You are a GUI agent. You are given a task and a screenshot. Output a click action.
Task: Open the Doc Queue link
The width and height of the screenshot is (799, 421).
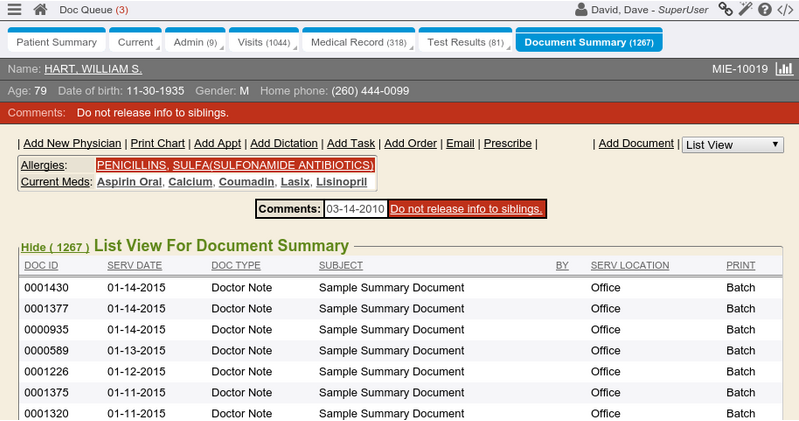tap(93, 10)
